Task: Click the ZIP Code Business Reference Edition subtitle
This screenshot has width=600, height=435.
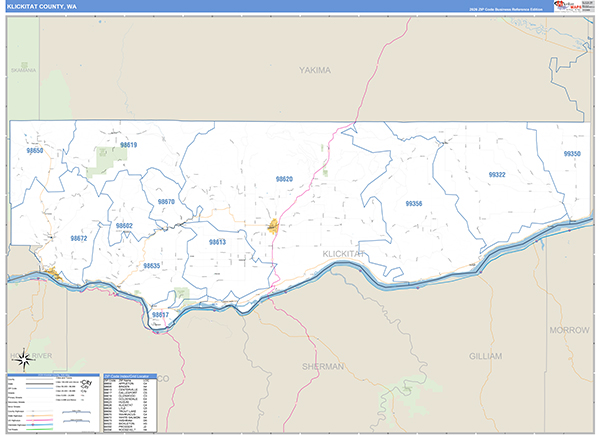Action: [x=505, y=10]
